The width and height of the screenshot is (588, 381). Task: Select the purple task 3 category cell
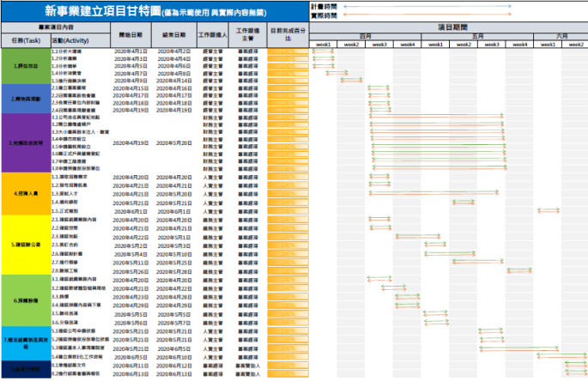[x=25, y=142]
